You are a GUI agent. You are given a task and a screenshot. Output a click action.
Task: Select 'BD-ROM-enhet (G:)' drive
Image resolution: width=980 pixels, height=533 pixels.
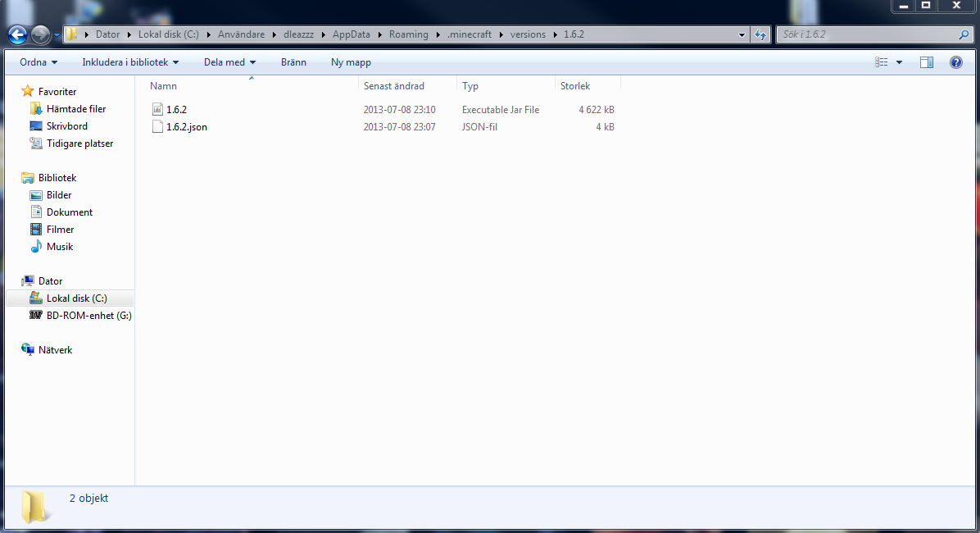pos(88,316)
